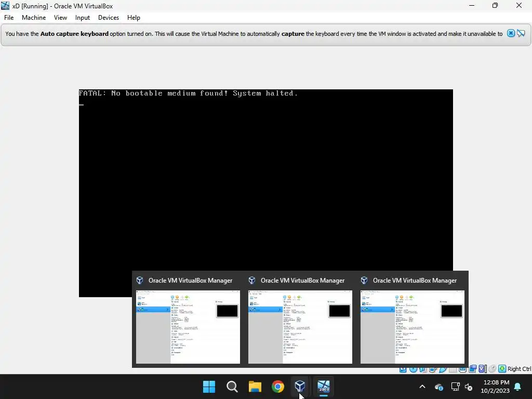Minimize the xD VirtualBox window
Image resolution: width=532 pixels, height=399 pixels.
coord(472,5)
